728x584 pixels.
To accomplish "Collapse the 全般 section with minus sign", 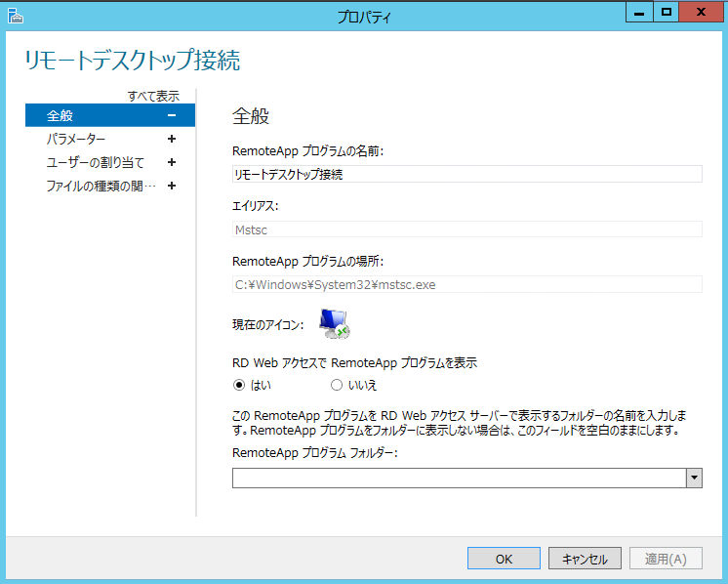I will [x=172, y=115].
